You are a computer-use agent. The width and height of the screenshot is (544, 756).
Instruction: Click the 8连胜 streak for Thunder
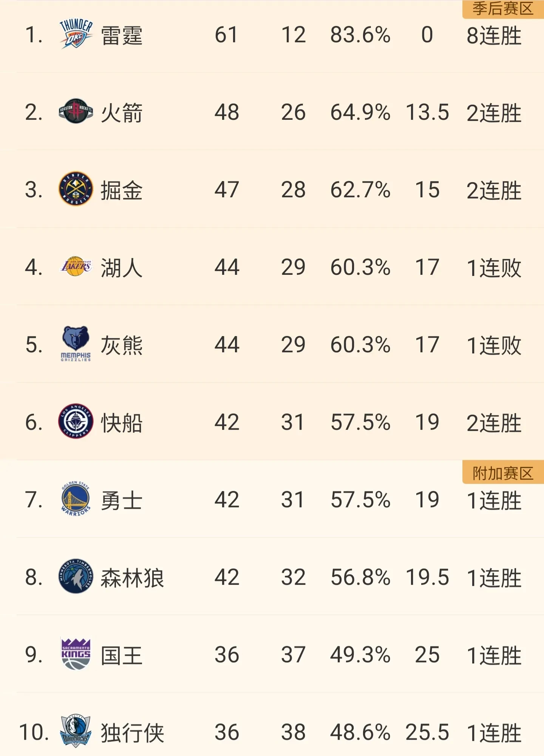coord(494,36)
